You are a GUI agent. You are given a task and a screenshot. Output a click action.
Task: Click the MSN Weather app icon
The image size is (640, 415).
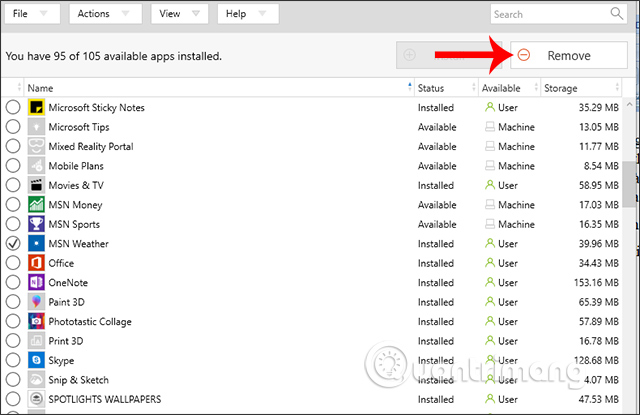tap(36, 244)
